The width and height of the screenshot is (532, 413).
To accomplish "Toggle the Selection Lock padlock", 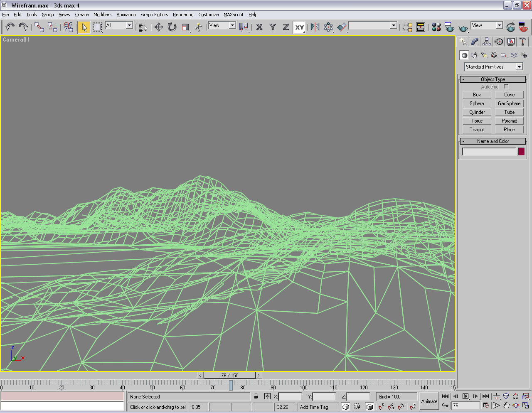I will (x=256, y=396).
